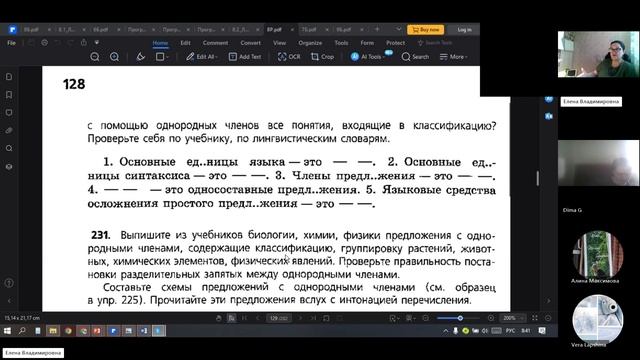Collapse the left sidebar with the arrow

pyautogui.click(x=9, y=301)
